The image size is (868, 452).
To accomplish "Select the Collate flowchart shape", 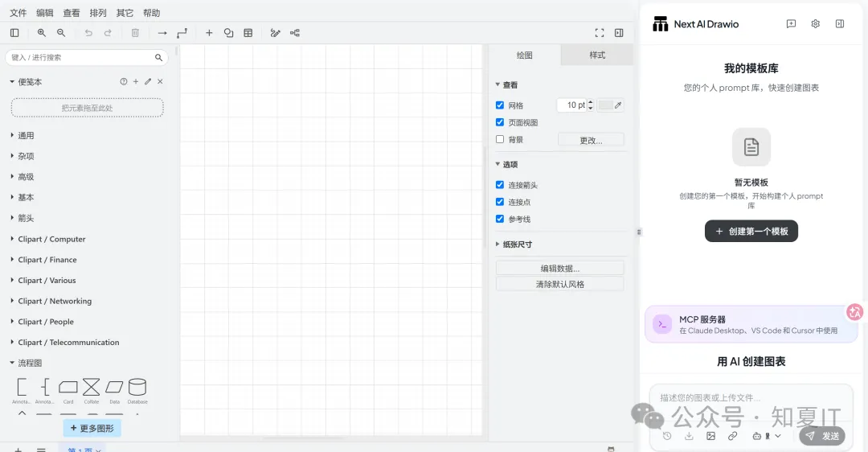I will click(x=92, y=387).
